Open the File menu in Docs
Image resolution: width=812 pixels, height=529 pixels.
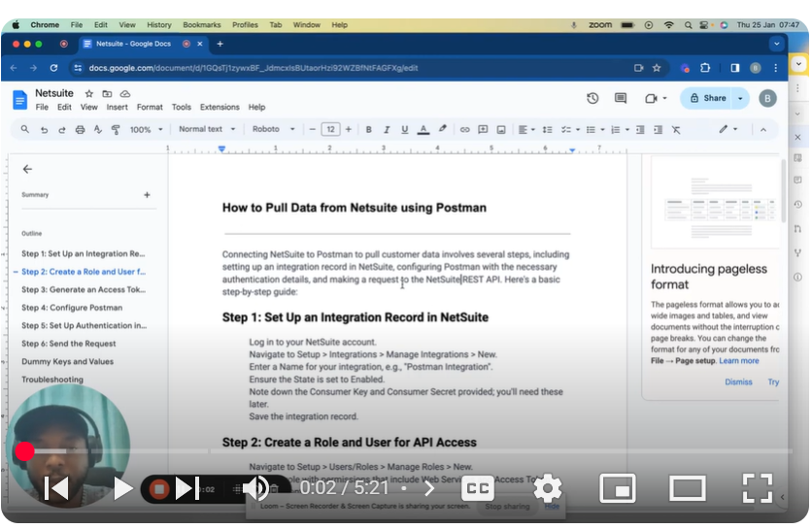(x=42, y=107)
